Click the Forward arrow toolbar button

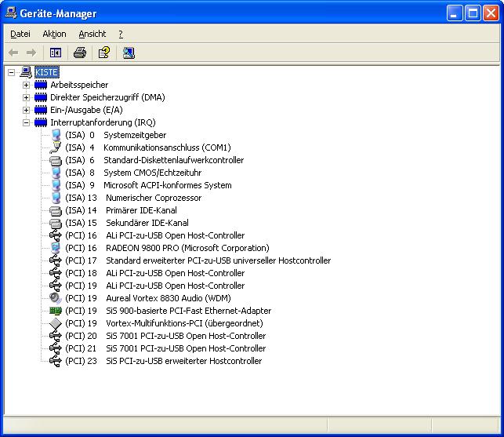click(31, 53)
